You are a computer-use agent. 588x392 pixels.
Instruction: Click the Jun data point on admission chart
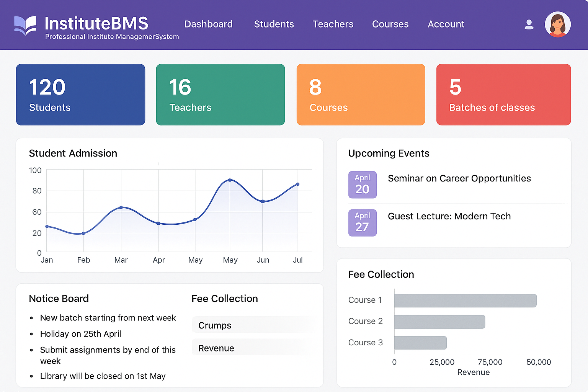263,201
